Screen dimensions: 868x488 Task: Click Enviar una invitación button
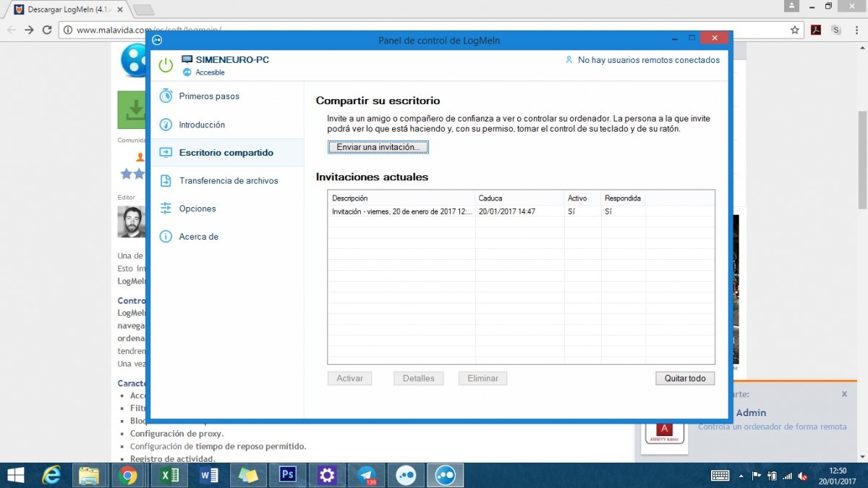[x=378, y=147]
